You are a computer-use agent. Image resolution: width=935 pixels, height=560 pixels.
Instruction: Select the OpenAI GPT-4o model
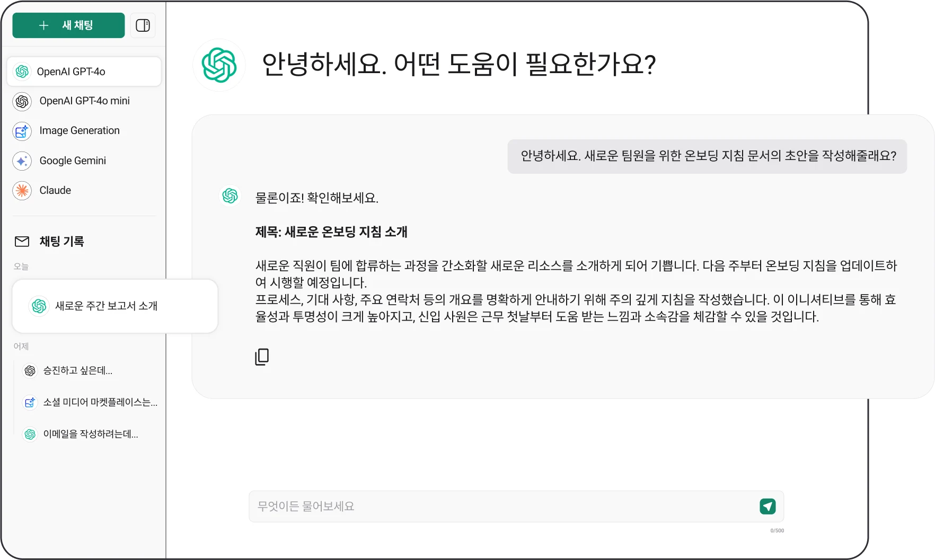pos(84,72)
